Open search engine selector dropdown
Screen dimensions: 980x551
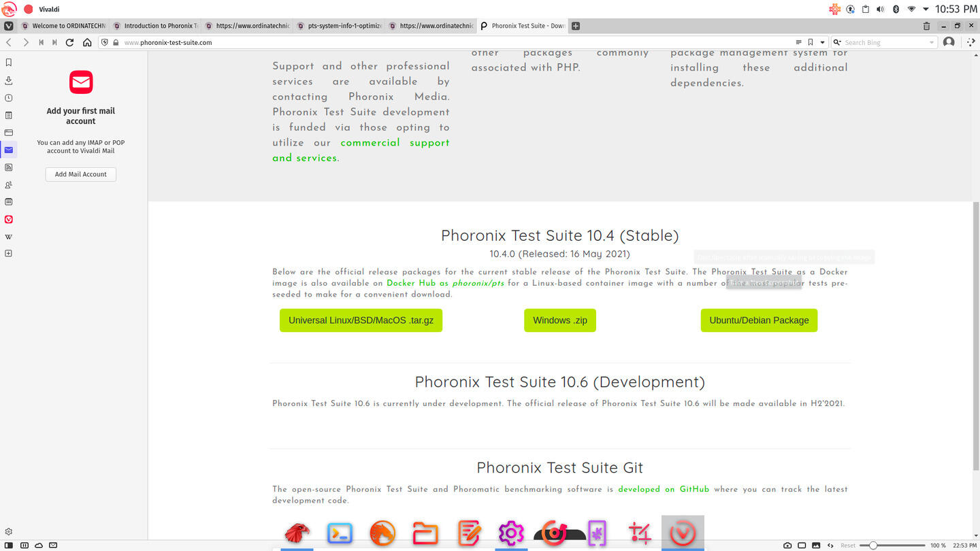click(x=838, y=42)
